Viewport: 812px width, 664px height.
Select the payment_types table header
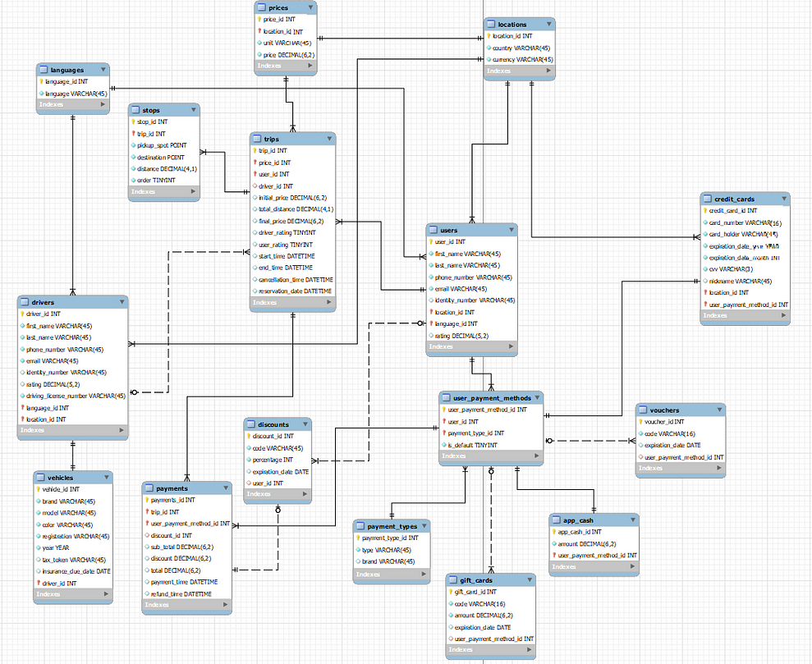(390, 526)
